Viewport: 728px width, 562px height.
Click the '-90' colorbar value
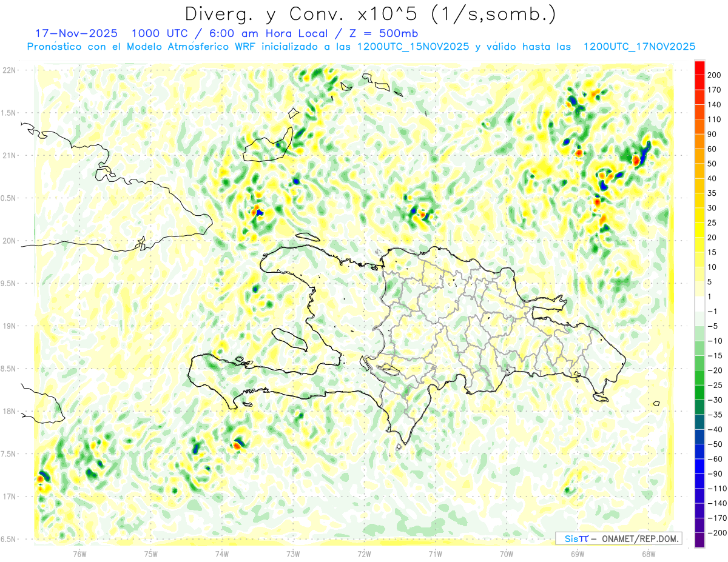coord(715,473)
